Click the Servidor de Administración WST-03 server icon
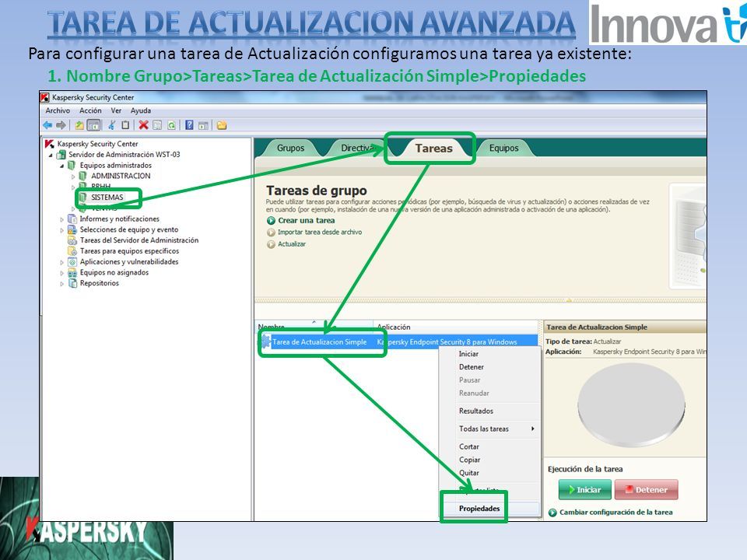Screen dimensions: 747x560 click(61, 155)
